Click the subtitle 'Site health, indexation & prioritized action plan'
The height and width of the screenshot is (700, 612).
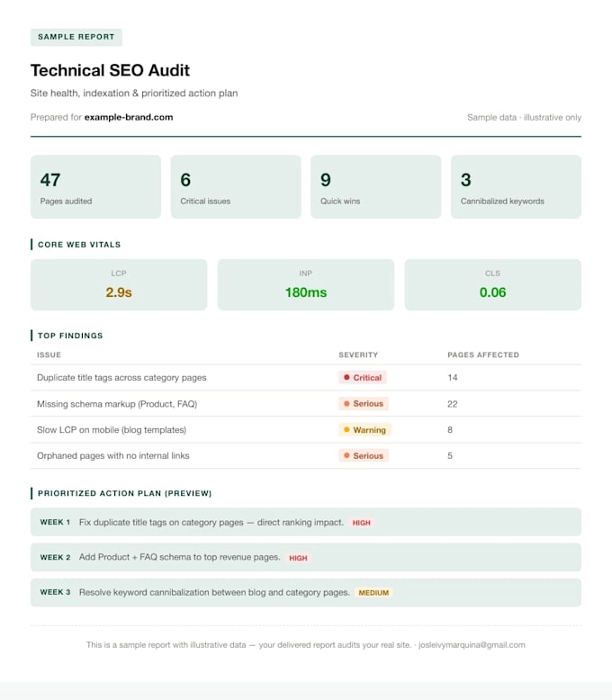134,93
